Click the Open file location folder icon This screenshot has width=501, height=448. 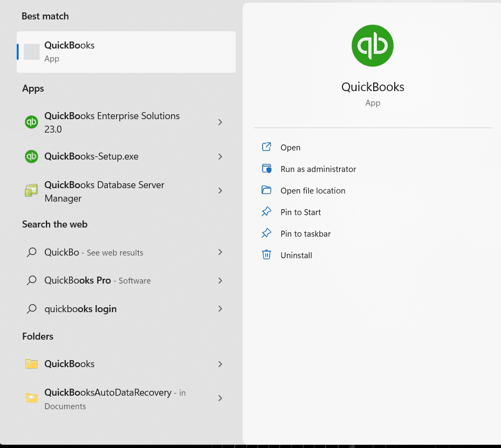[x=266, y=190]
